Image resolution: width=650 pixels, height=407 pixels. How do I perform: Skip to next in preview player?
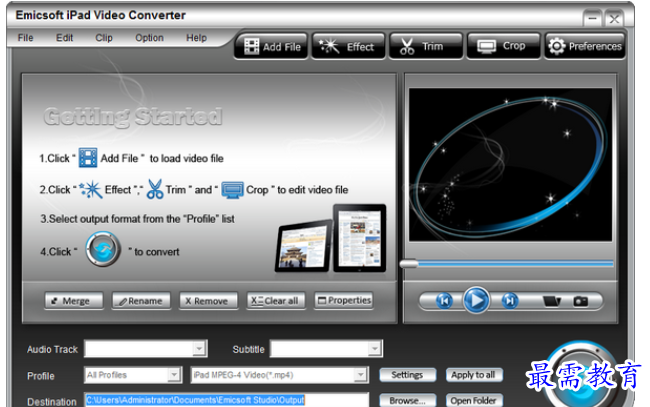pyautogui.click(x=509, y=300)
